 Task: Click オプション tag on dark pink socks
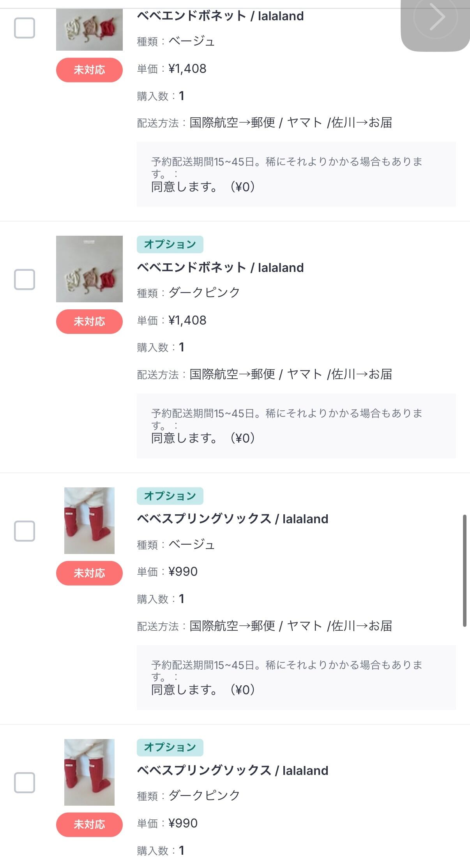click(170, 747)
